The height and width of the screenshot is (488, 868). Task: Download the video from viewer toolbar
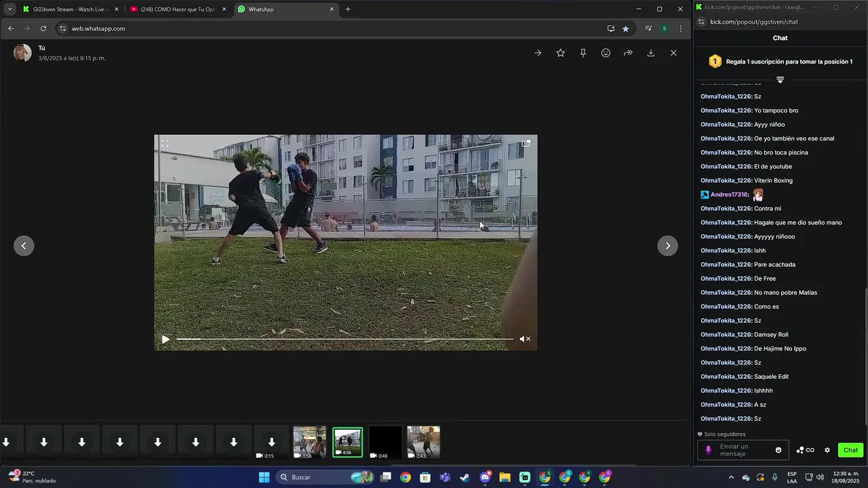click(651, 53)
